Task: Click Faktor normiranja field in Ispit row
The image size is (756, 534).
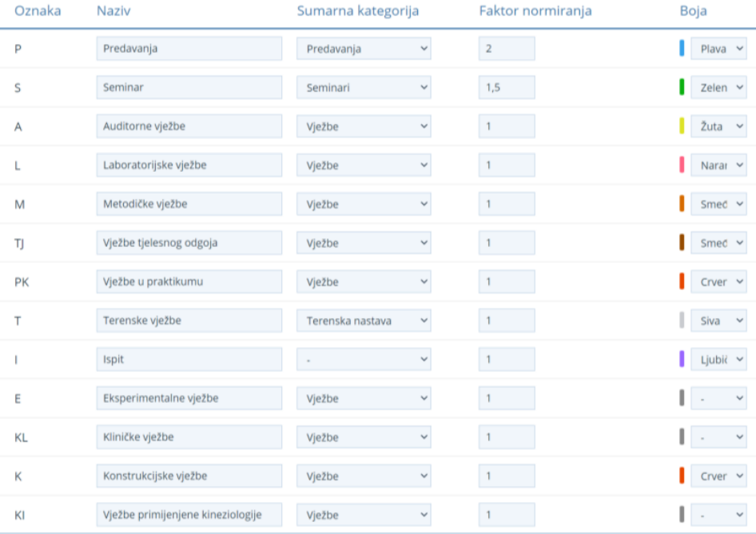Action: (507, 360)
